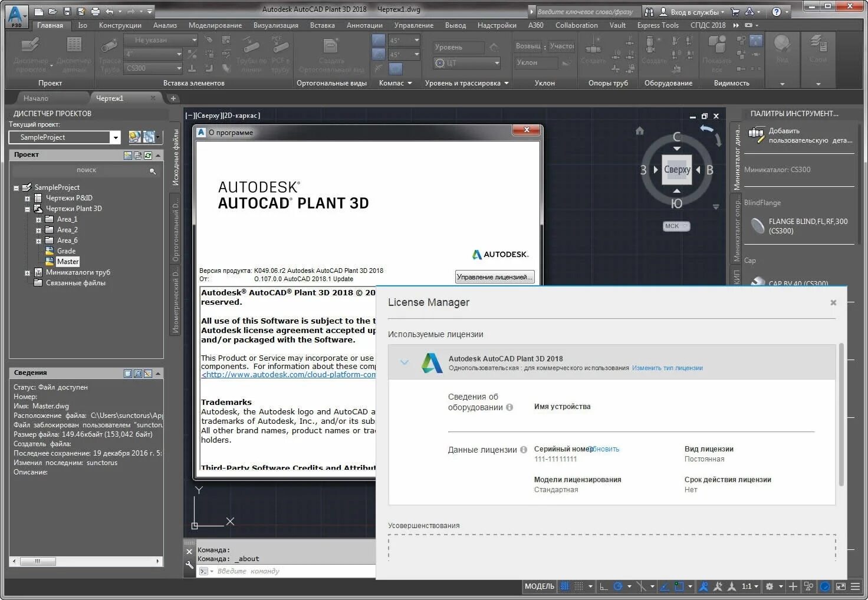Click the search magnifier in Project Manager
The image size is (868, 600).
click(x=153, y=171)
